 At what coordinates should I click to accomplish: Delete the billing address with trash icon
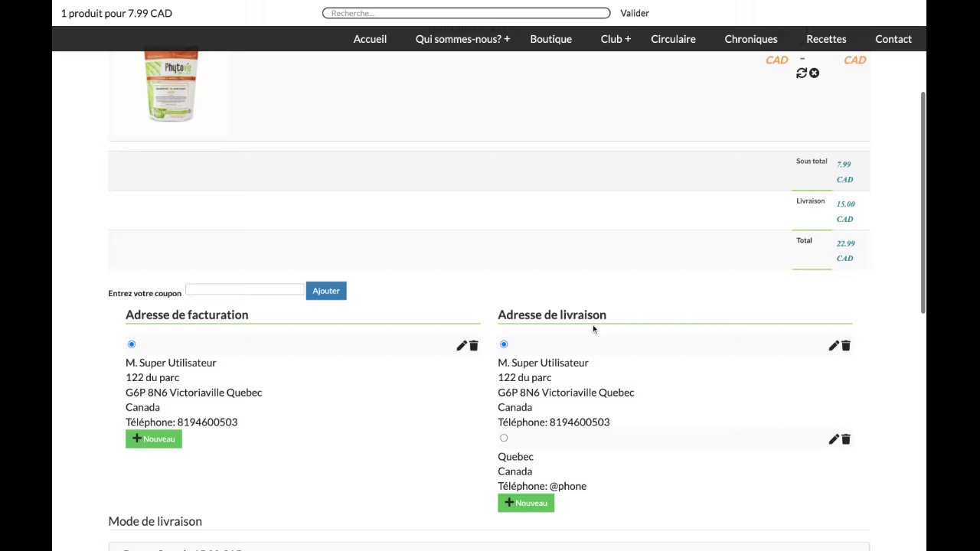click(473, 346)
